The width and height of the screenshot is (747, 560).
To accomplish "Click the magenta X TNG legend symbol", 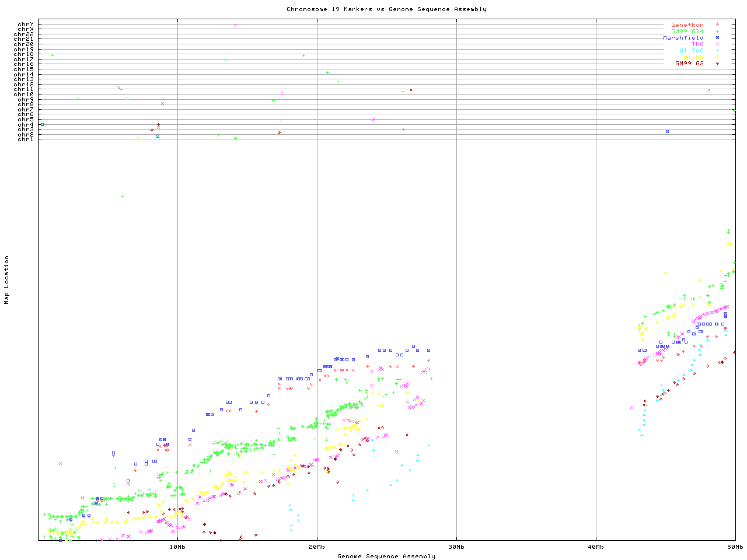I will tap(717, 44).
